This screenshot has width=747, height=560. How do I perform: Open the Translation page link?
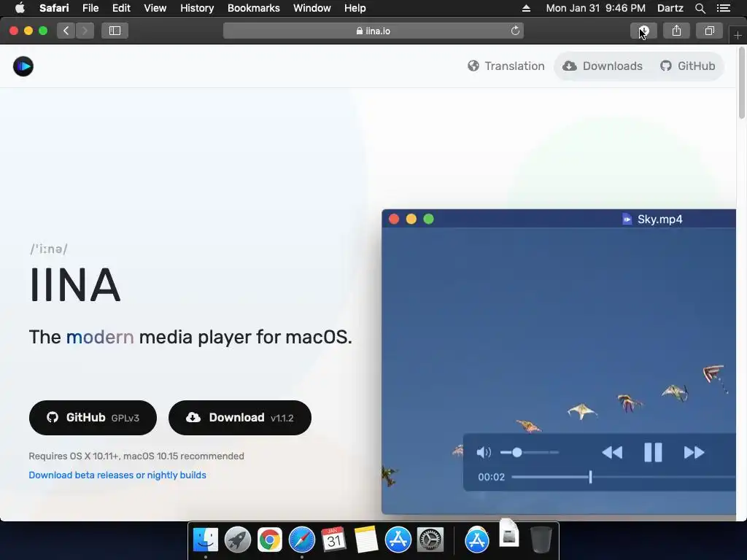(506, 66)
